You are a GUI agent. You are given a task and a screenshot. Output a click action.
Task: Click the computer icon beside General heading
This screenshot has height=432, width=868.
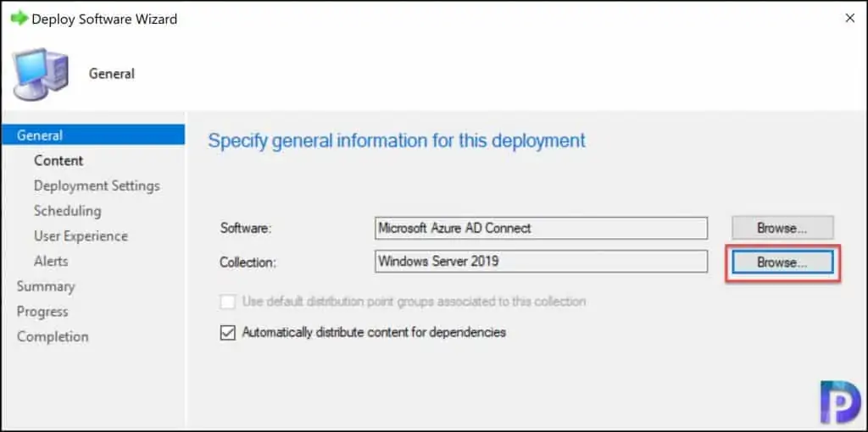(41, 75)
